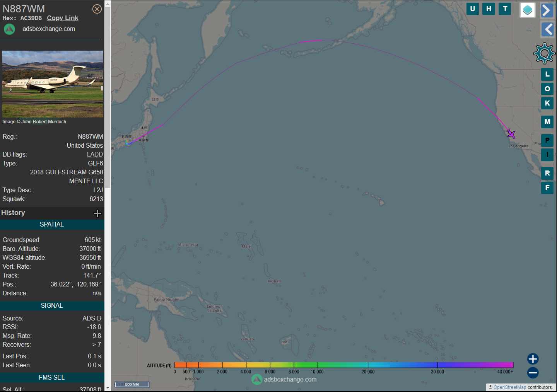557x392 pixels.
Task: Click the sidebar vertical scrollbar thumb
Action: 108,97
